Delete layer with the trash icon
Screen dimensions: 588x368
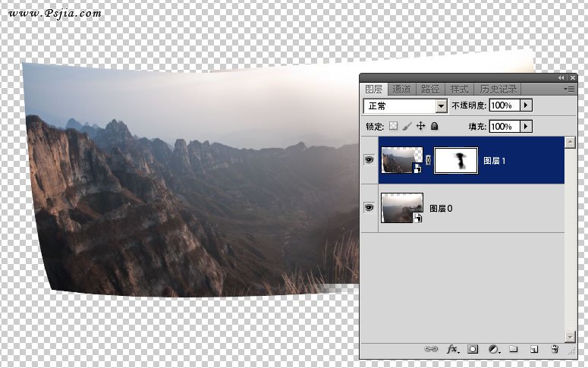click(x=555, y=349)
